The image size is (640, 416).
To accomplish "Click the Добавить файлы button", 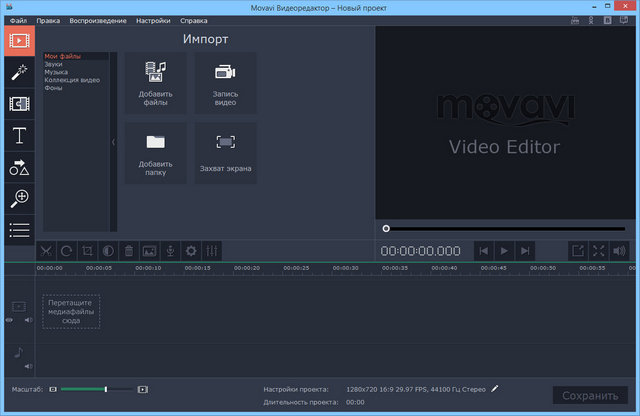I will tap(155, 83).
